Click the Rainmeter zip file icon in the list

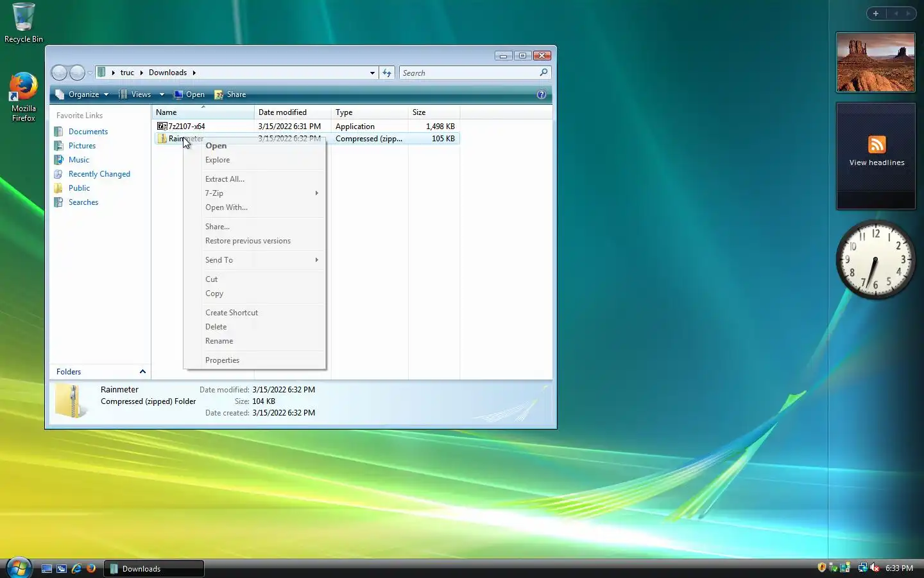(162, 139)
